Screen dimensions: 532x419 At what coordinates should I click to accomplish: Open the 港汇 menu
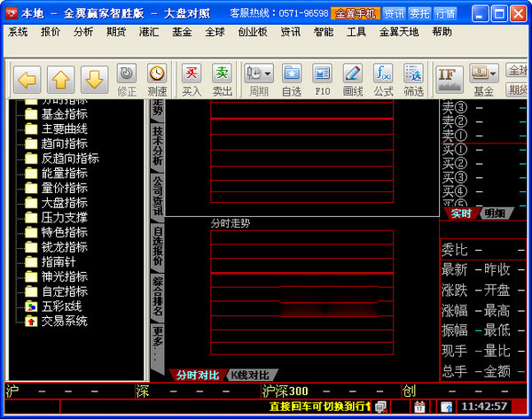(x=149, y=32)
